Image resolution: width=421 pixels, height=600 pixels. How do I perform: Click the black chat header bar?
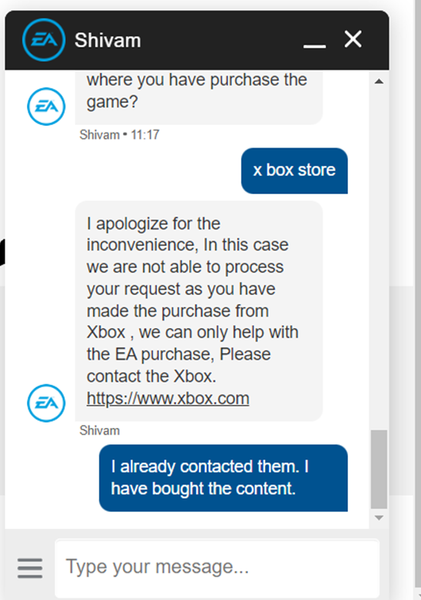pos(197,40)
